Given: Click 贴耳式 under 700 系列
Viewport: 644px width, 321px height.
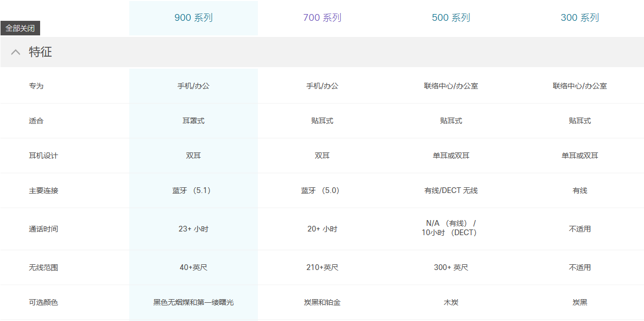Looking at the screenshot, I should pos(322,121).
